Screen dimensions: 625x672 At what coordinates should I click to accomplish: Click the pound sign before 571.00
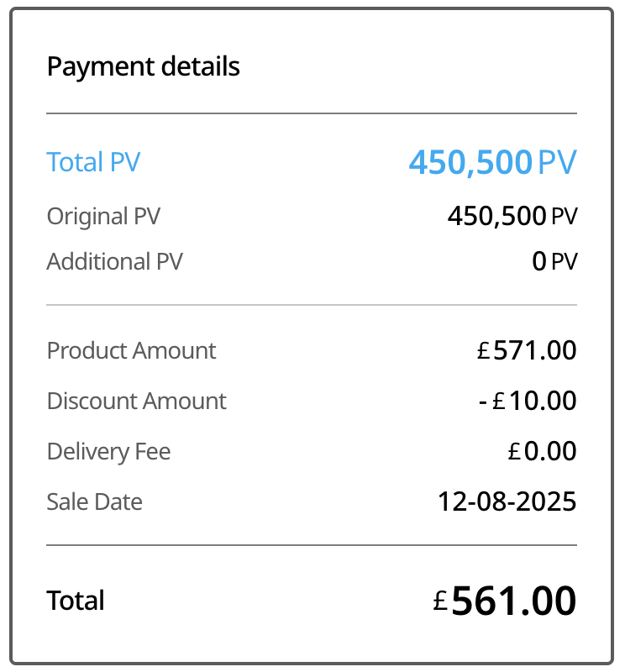482,351
